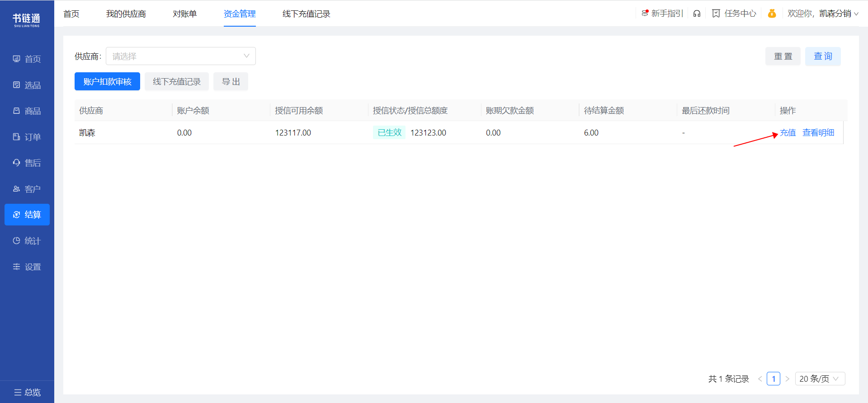The width and height of the screenshot is (868, 403).
Task: Switch to the top 首页 tab
Action: pyautogui.click(x=71, y=14)
